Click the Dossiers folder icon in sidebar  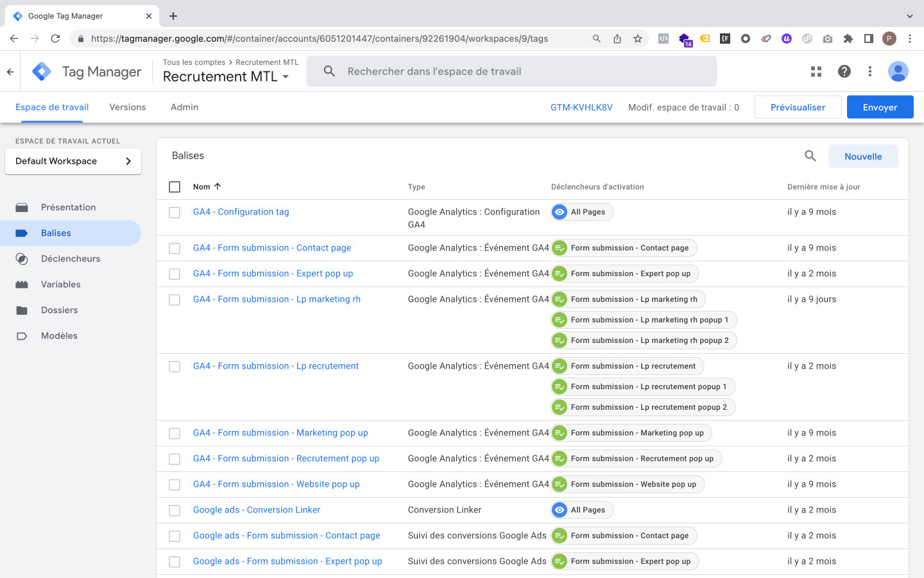tap(22, 310)
